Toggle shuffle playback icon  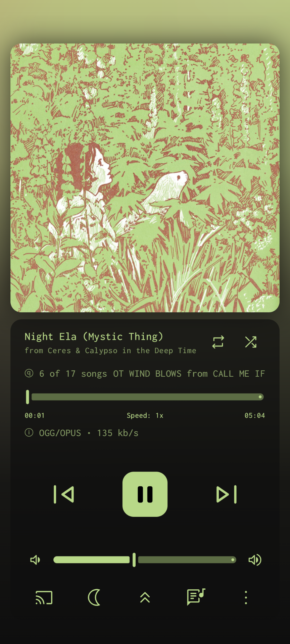pyautogui.click(x=251, y=342)
